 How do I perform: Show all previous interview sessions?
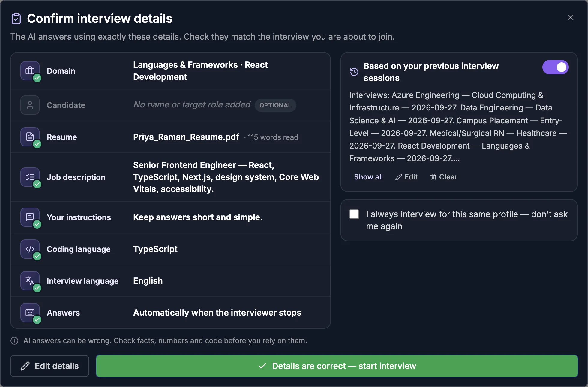[x=368, y=177]
